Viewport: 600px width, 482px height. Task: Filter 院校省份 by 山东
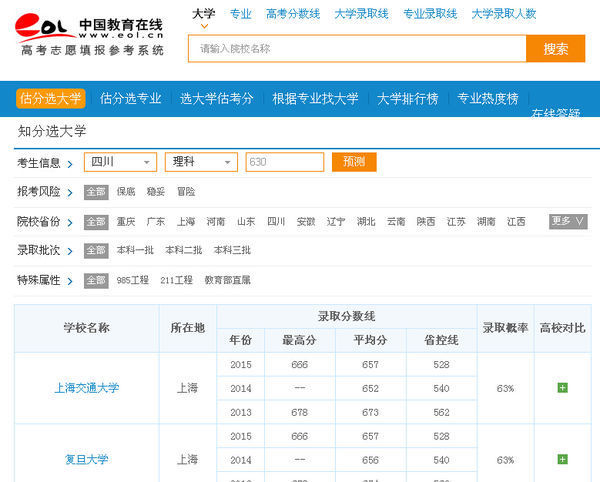[x=246, y=222]
